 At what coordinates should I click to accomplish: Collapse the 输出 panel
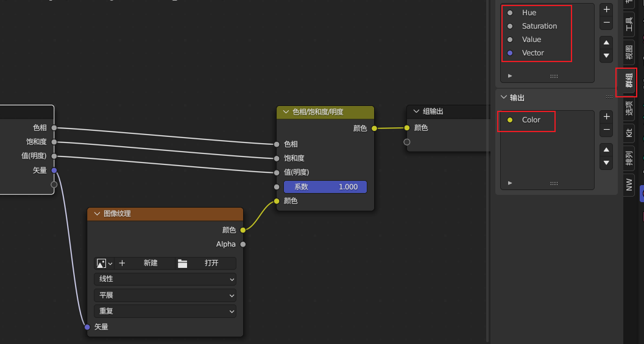tap(504, 97)
